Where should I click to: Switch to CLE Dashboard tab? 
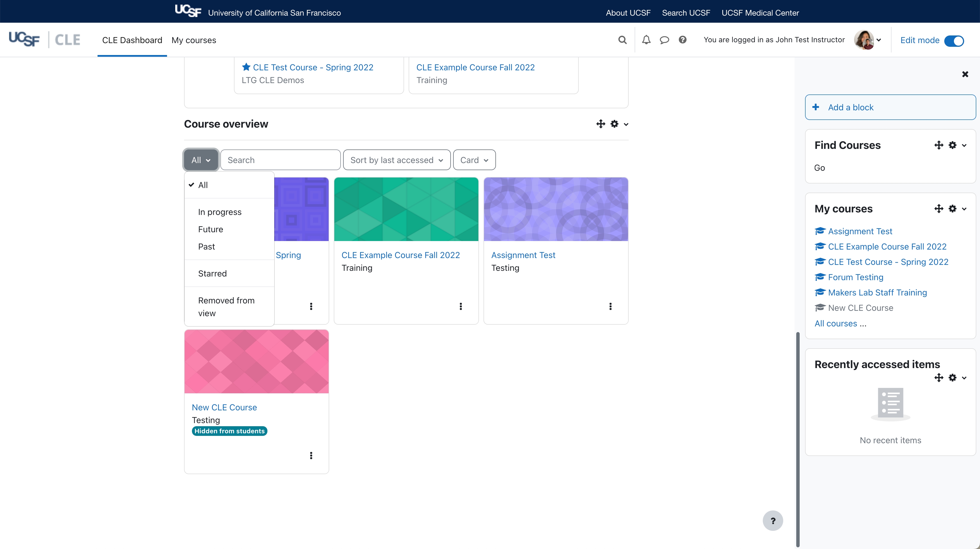pos(132,40)
